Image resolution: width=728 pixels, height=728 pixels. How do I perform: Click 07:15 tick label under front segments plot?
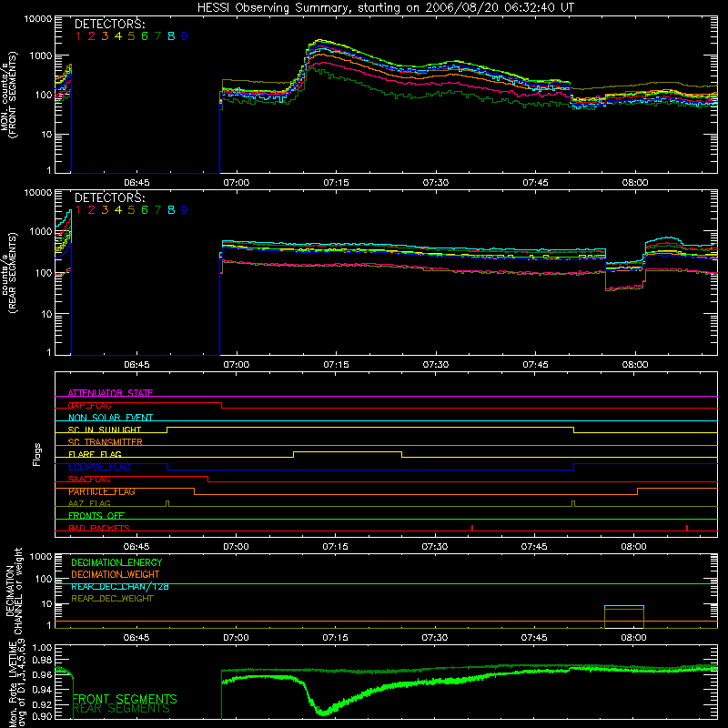(336, 183)
